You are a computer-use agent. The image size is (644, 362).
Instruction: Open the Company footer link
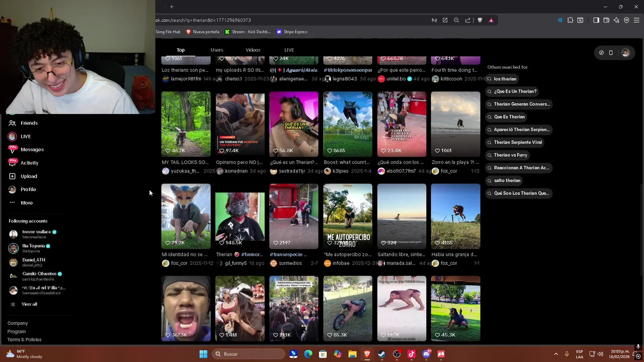(18, 323)
